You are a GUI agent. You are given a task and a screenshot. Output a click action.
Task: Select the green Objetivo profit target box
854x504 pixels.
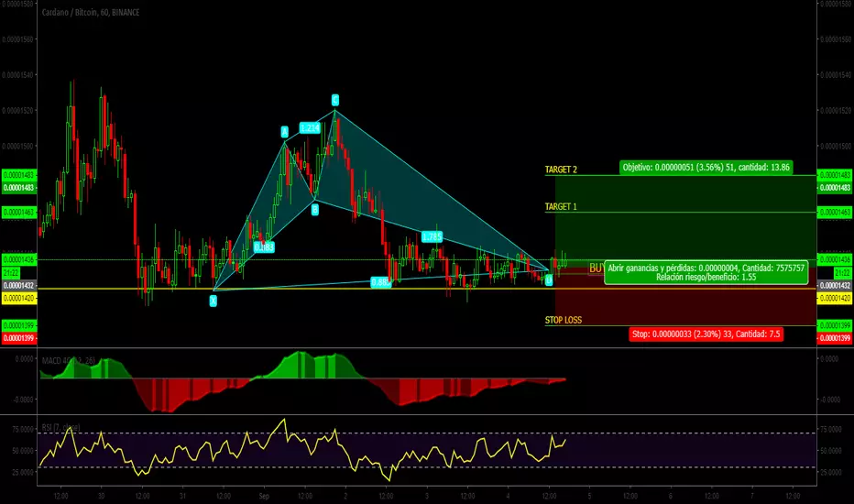[x=706, y=168]
